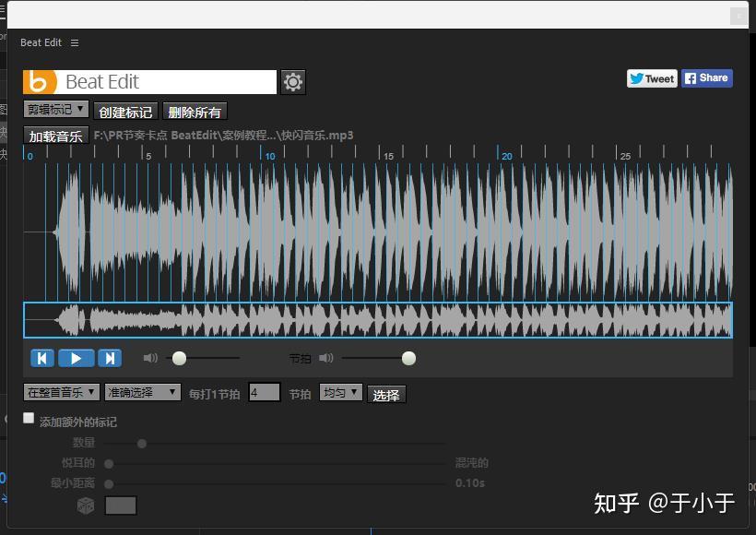Adjust the music volume slider knob
756x535 pixels.
pyautogui.click(x=180, y=359)
